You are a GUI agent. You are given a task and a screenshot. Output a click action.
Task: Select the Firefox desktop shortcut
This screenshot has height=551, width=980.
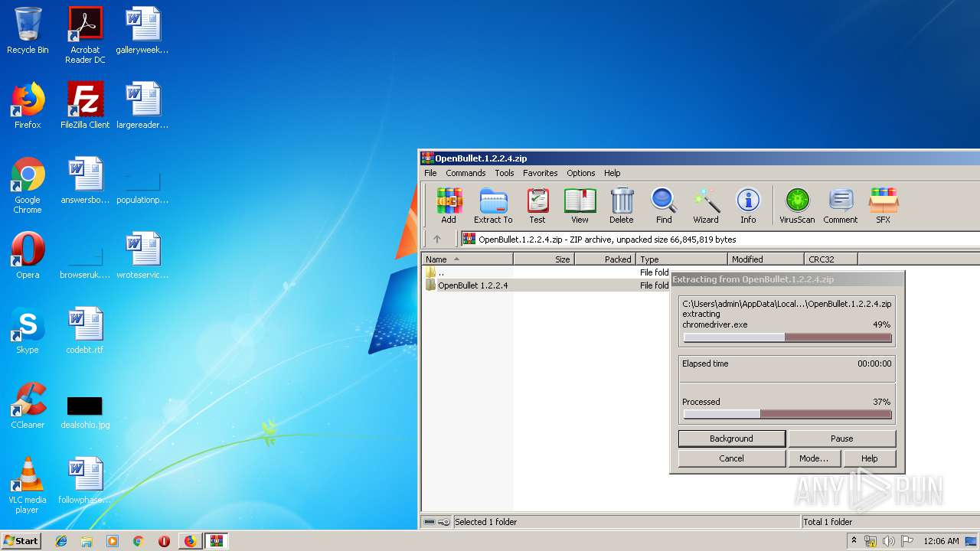click(x=28, y=106)
